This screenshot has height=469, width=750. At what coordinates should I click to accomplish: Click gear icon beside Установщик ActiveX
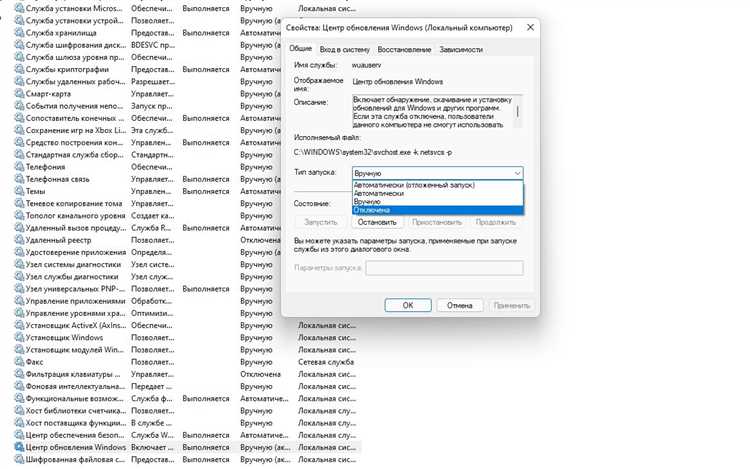pyautogui.click(x=19, y=326)
